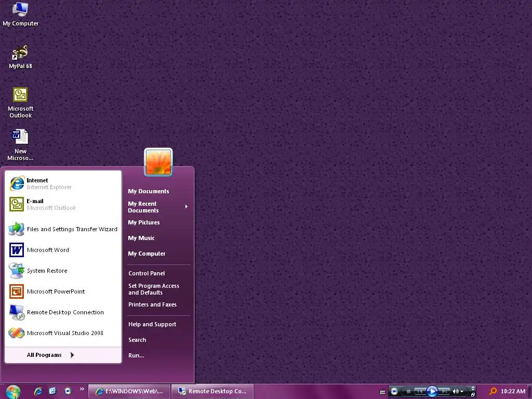Open Remote Desktop Connection in Start menu

(x=63, y=312)
